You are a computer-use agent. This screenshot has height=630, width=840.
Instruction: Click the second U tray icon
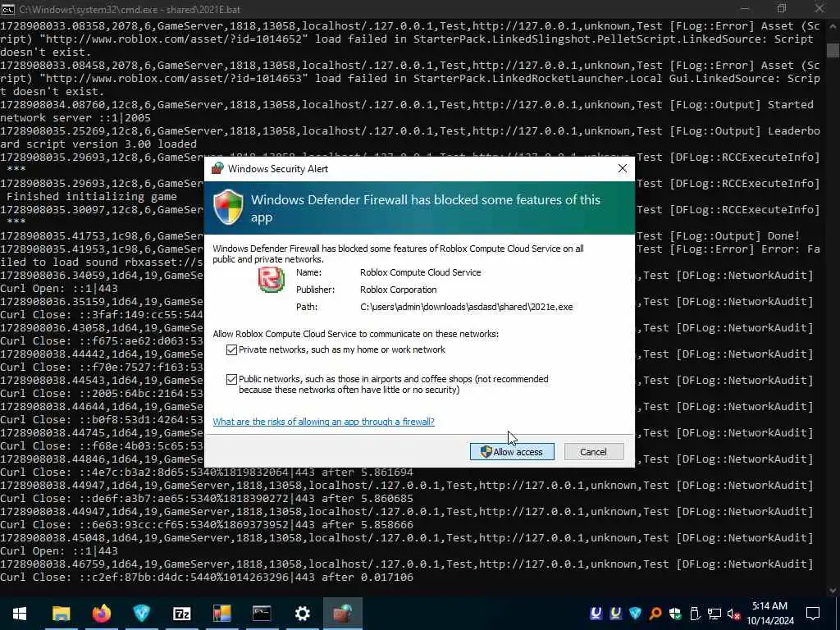click(615, 614)
